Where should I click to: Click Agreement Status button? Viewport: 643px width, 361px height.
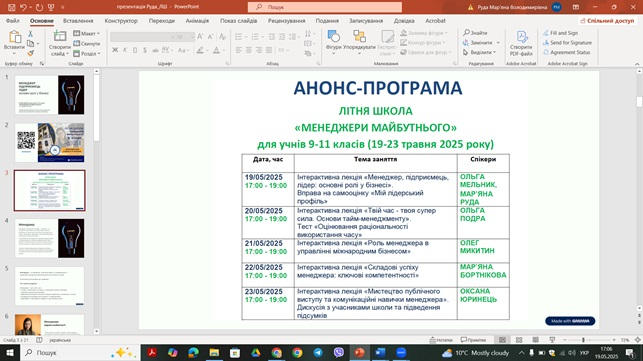point(566,53)
